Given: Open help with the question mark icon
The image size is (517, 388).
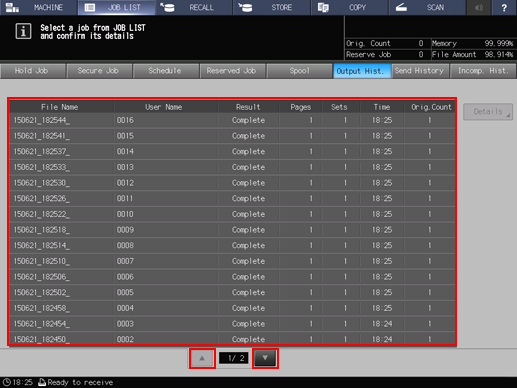Looking at the screenshot, I should click(504, 7).
